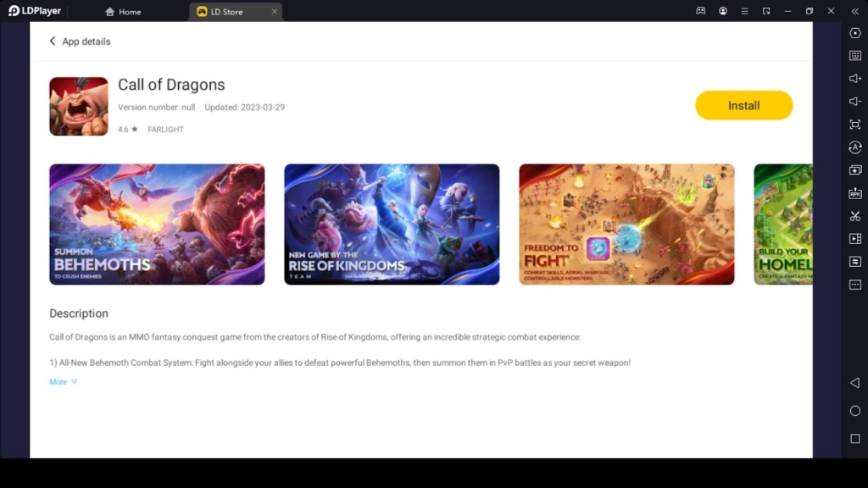This screenshot has height=488, width=868.
Task: Toggle fullscreen icon in sidebar
Action: point(854,125)
